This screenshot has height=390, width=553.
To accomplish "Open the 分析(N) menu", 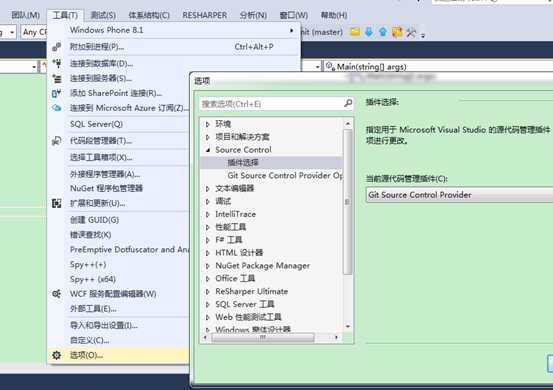I will pos(253,15).
